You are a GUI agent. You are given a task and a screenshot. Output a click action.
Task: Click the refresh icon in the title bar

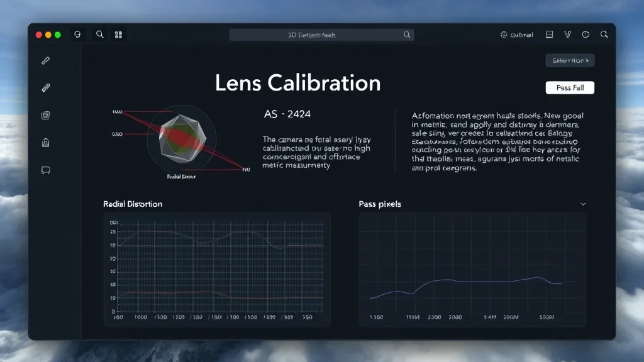coord(77,35)
